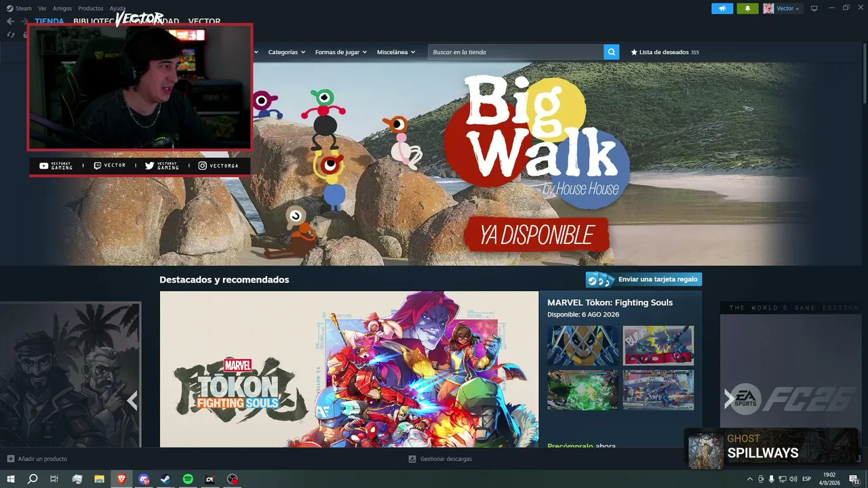Expand the Formas de jugar dropdown
868x488 pixels.
[x=341, y=52]
